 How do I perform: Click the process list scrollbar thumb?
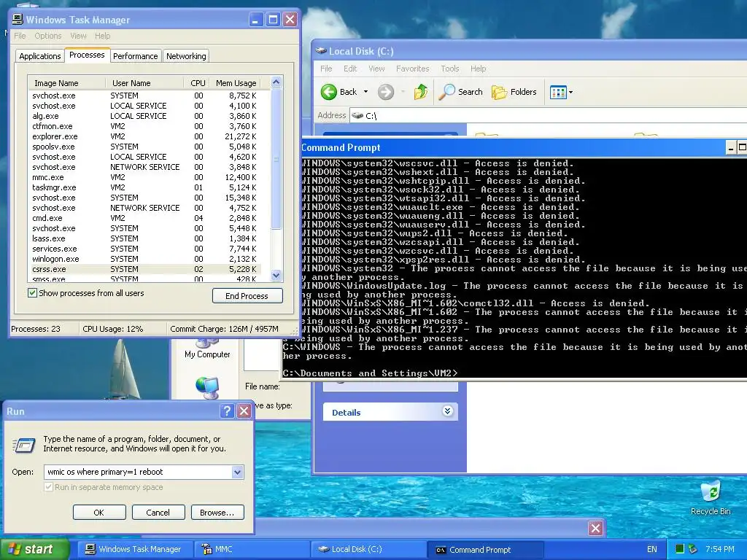[x=276, y=158]
